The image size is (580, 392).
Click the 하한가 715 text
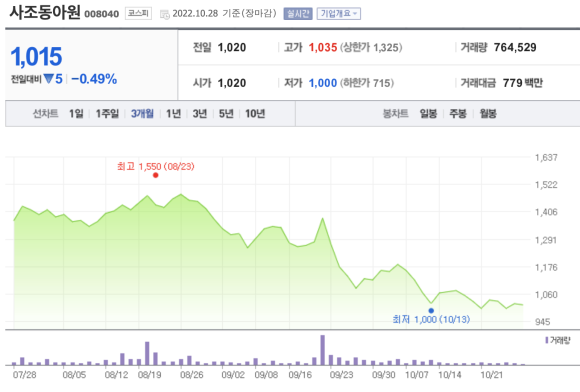[x=367, y=83]
